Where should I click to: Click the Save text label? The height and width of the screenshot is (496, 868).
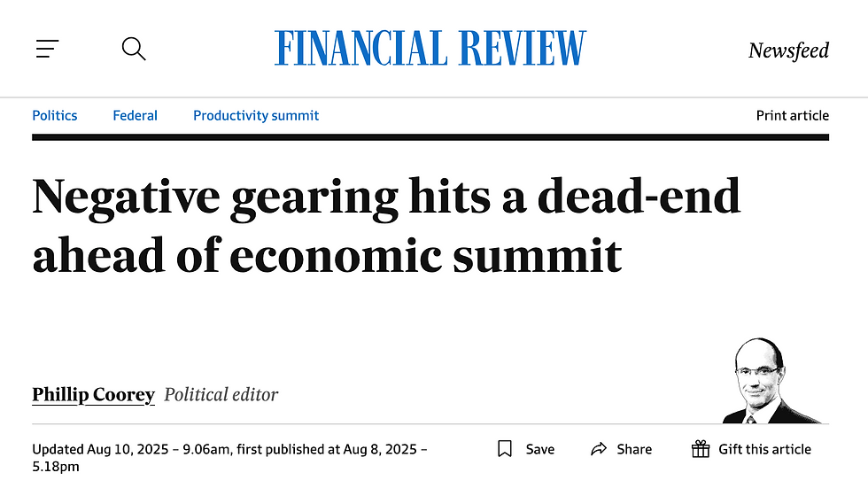(539, 449)
